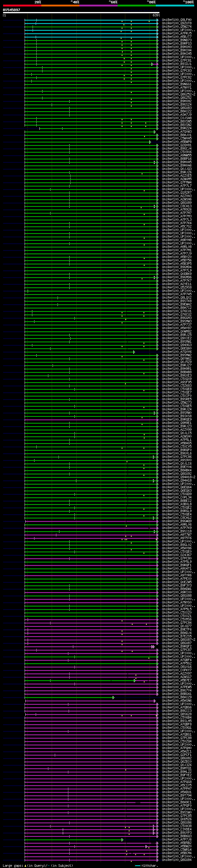Select the UniRef100_C3VDE4 label

pos(177,829)
